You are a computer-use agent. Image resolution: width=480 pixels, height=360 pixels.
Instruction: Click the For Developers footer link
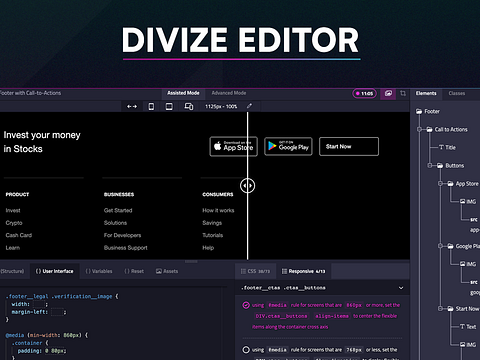click(x=122, y=235)
